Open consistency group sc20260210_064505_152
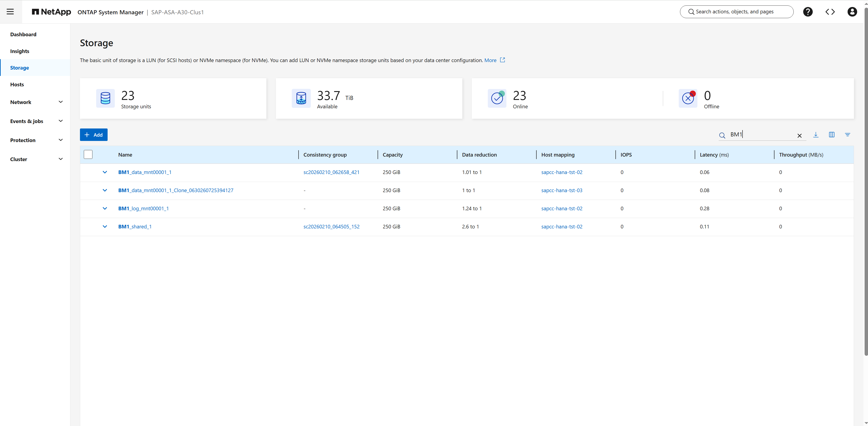This screenshot has width=868, height=426. tap(332, 227)
